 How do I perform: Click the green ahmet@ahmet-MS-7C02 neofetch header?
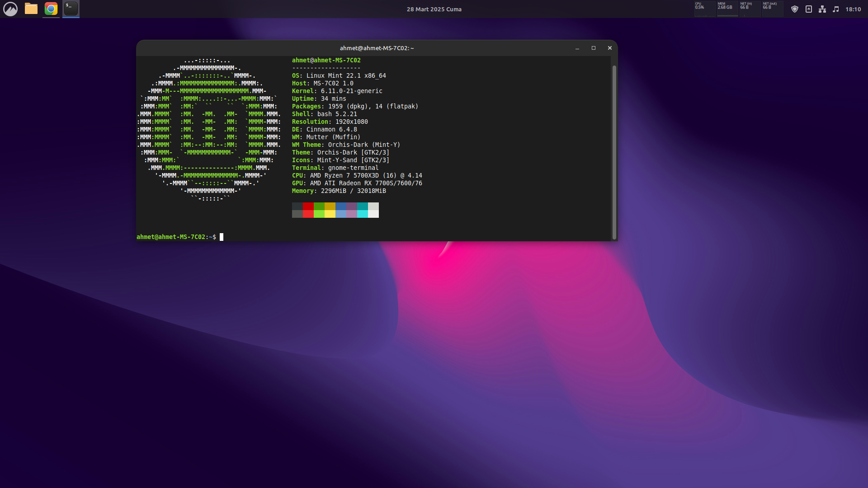[326, 60]
